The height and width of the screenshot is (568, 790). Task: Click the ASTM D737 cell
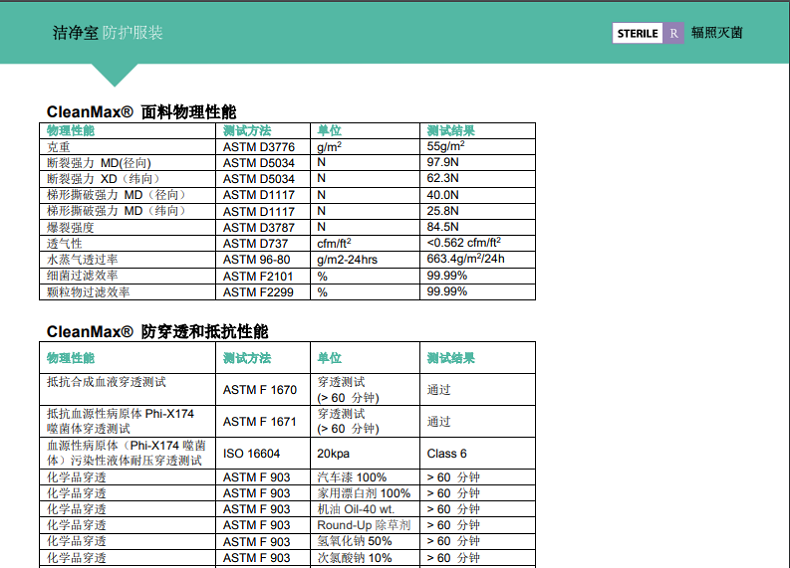(254, 243)
